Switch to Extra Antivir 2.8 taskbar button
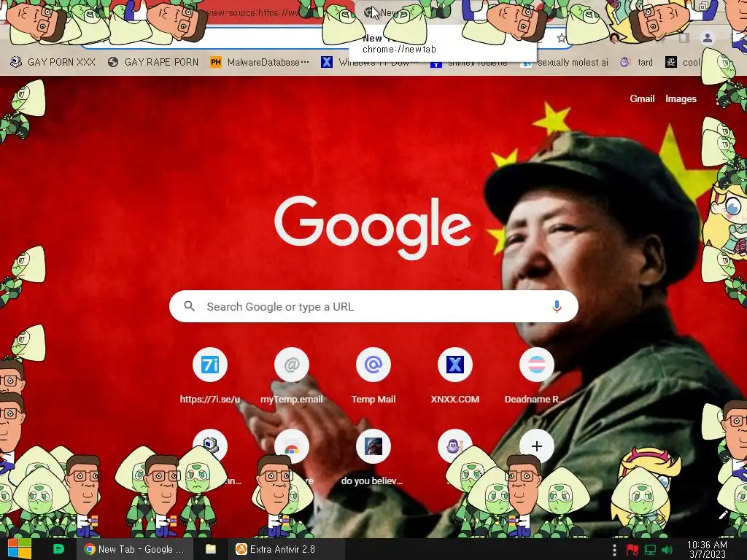The width and height of the screenshot is (747, 560). 286,549
